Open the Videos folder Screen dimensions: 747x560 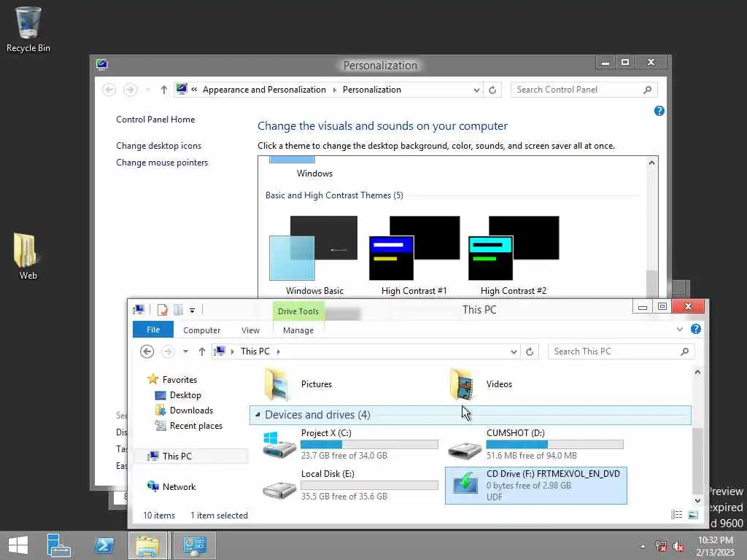coord(481,384)
